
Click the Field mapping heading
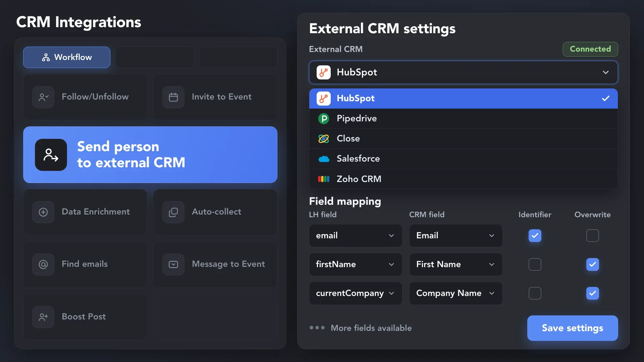[345, 201]
